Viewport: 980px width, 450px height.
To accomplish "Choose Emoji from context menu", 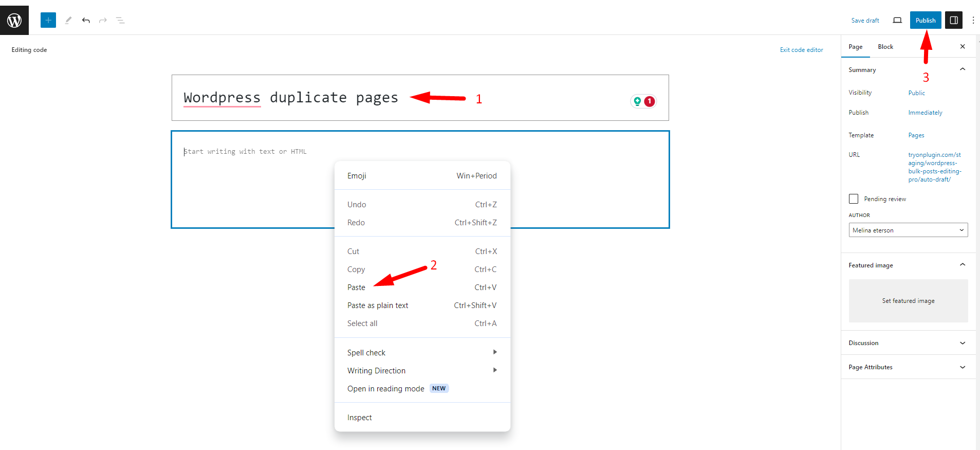I will click(422, 175).
